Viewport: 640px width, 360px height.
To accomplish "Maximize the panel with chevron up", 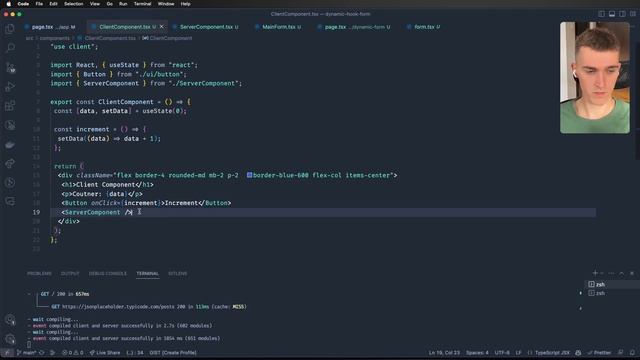I will 622,273.
